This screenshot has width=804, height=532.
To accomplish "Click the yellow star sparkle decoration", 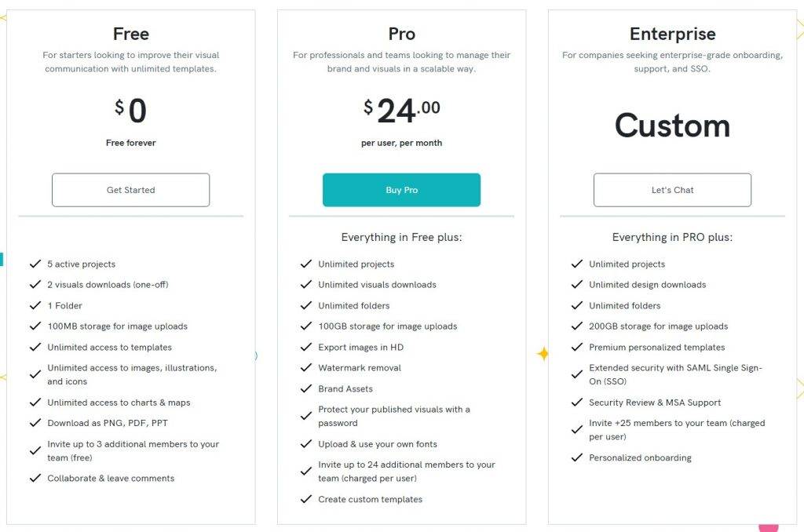I will coord(543,354).
